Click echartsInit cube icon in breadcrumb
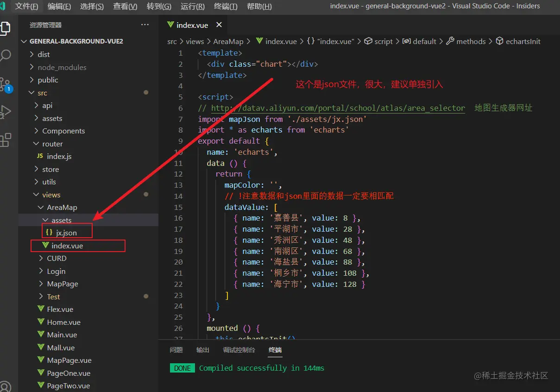Viewport: 560px width, 392px height. (x=499, y=41)
